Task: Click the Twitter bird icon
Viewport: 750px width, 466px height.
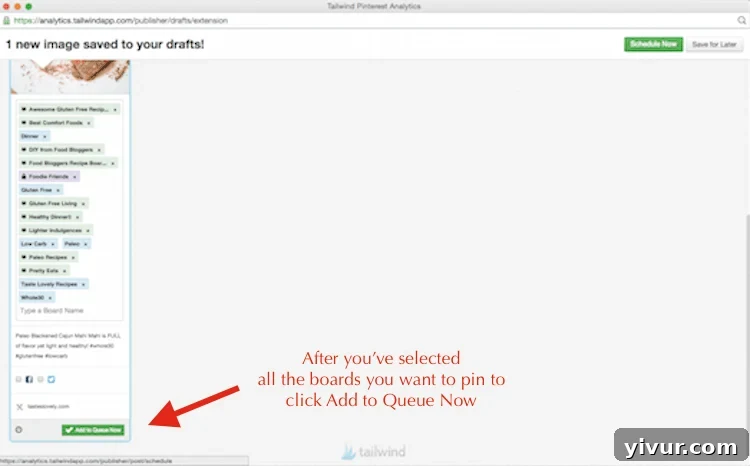Action: (x=51, y=379)
